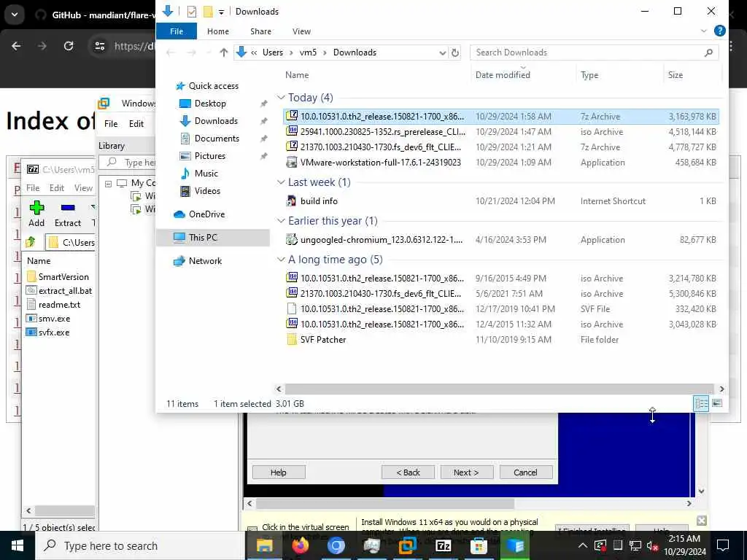Click the ungoogled-chromium installer icon
Image resolution: width=747 pixels, height=560 pixels.
pos(292,239)
